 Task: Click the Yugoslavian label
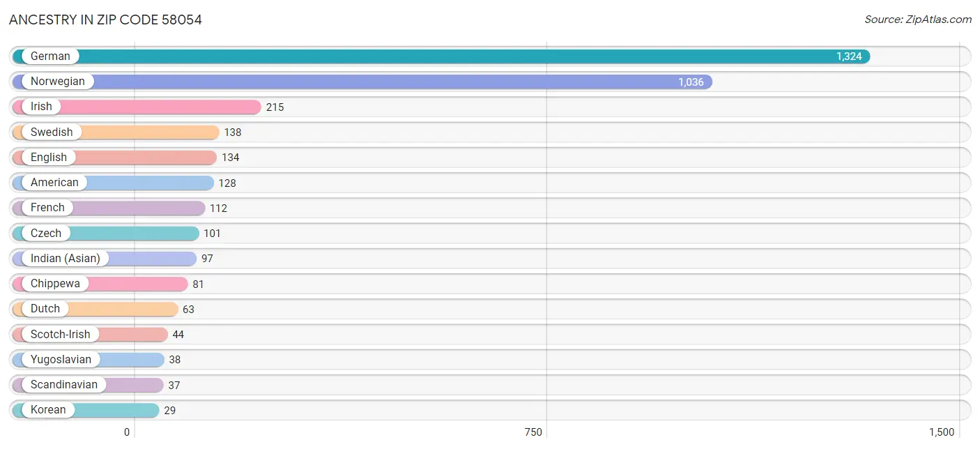tap(61, 360)
